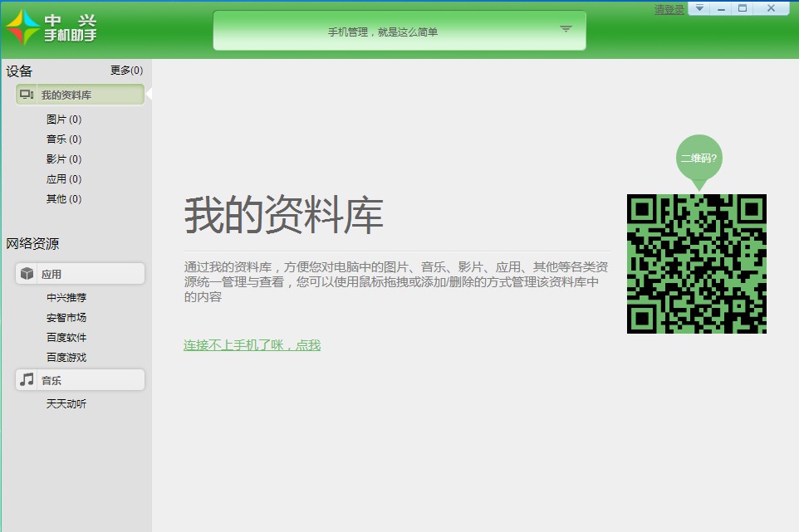
Task: Open the title bar dropdown menu arrow
Action: coord(699,8)
